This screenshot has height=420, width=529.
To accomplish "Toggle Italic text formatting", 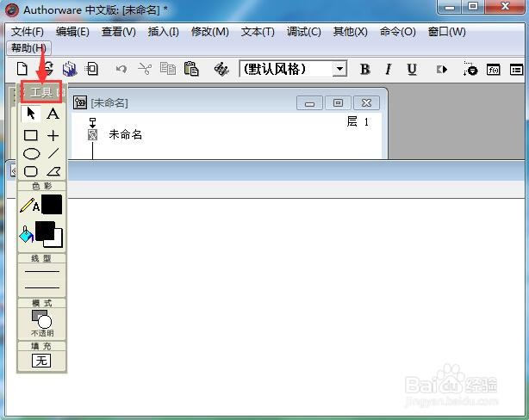I will pos(388,69).
